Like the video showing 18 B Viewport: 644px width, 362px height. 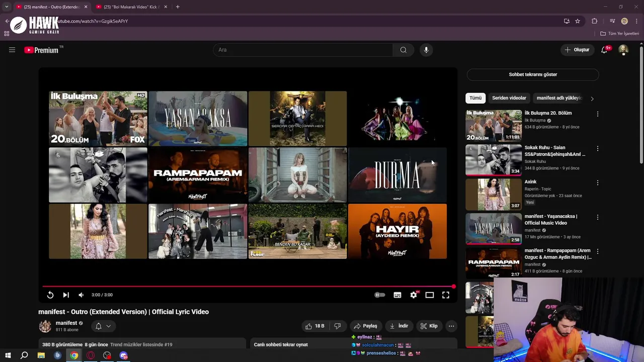pos(315,326)
